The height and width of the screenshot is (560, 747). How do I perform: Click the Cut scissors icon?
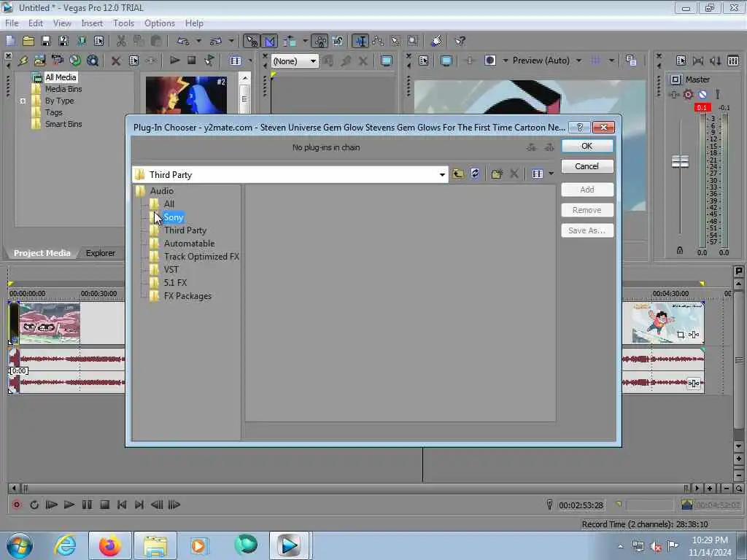point(122,42)
